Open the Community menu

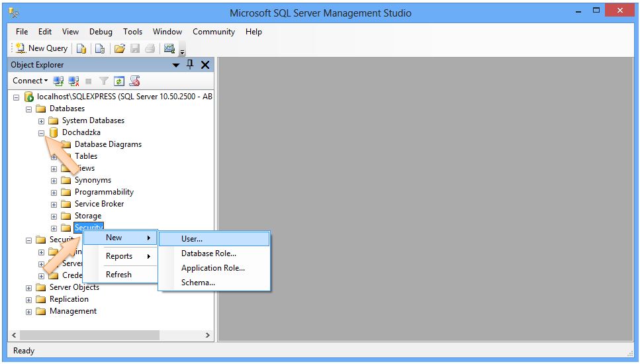click(214, 32)
